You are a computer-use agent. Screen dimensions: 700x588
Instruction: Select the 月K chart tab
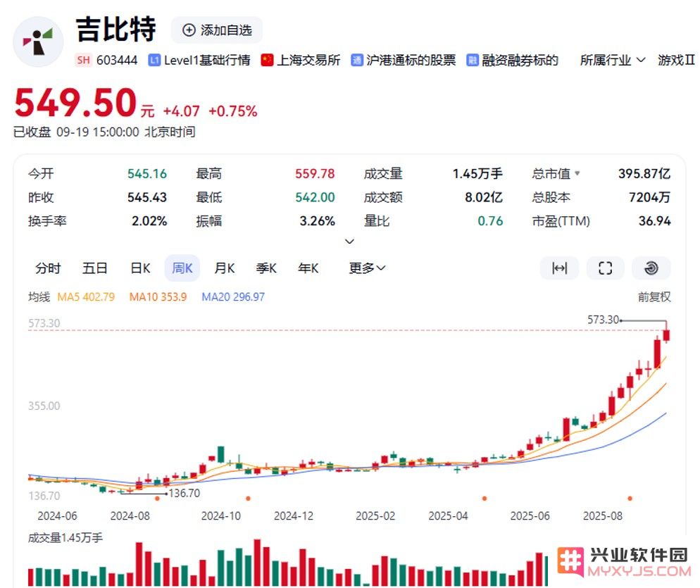click(x=225, y=268)
